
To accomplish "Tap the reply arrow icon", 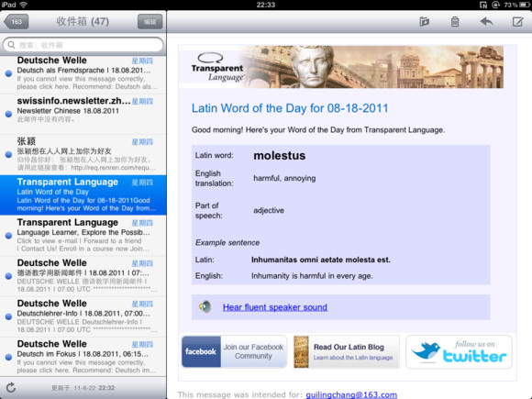I will tap(486, 22).
